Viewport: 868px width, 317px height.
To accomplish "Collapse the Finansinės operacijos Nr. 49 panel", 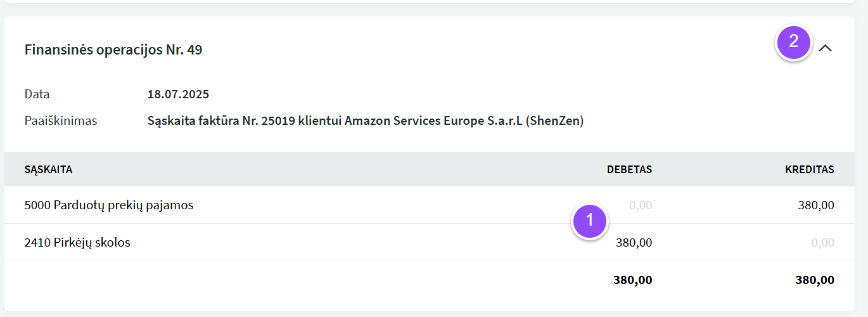I will coord(825,48).
